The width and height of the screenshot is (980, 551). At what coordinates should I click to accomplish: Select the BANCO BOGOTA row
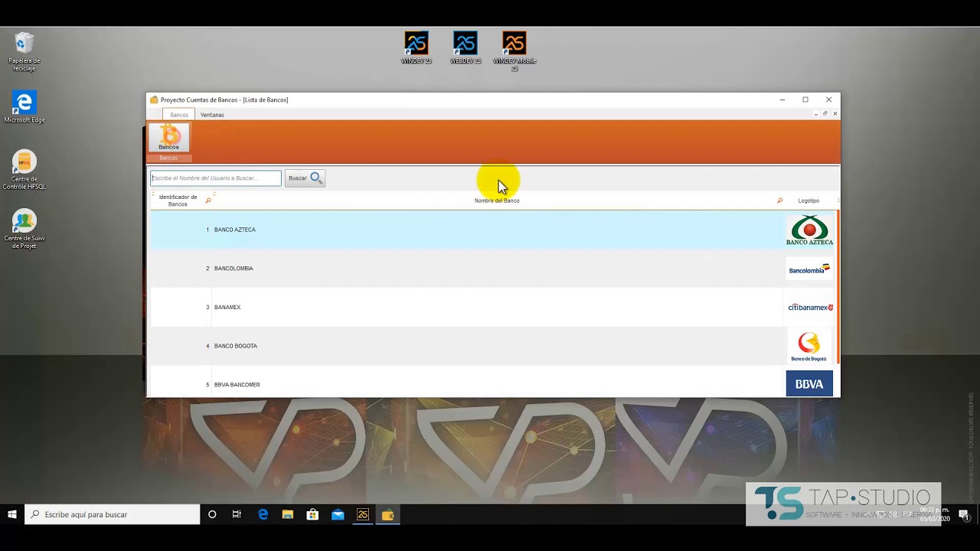click(493, 346)
